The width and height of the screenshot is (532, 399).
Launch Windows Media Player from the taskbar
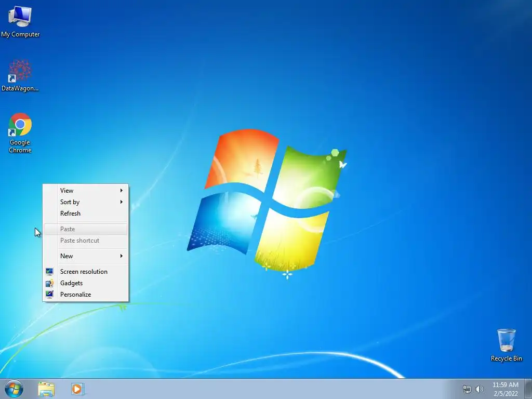(77, 389)
